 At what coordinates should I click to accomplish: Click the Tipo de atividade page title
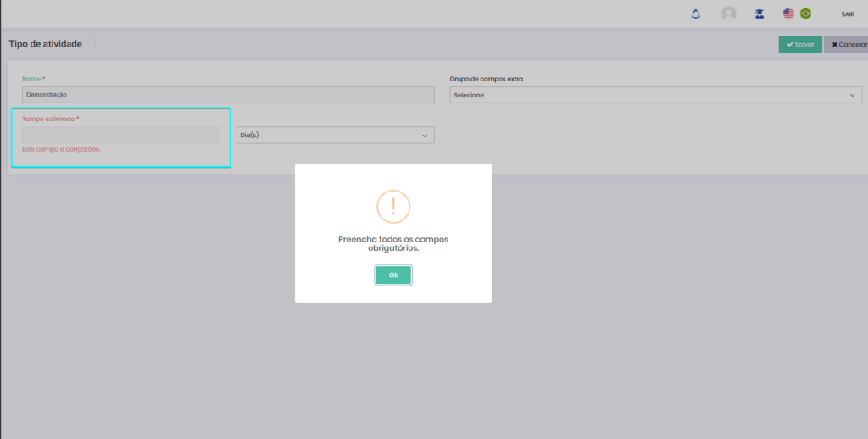point(46,44)
